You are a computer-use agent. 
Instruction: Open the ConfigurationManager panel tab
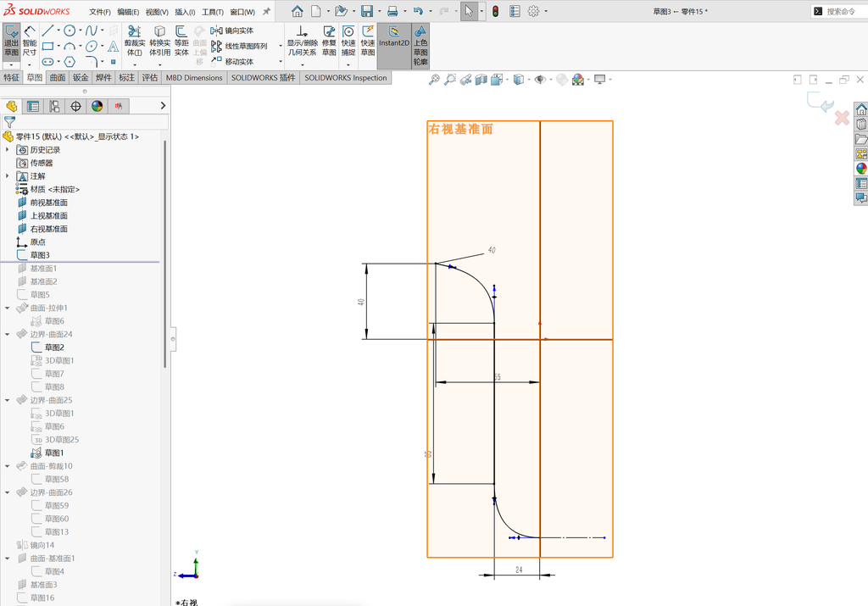(x=54, y=106)
